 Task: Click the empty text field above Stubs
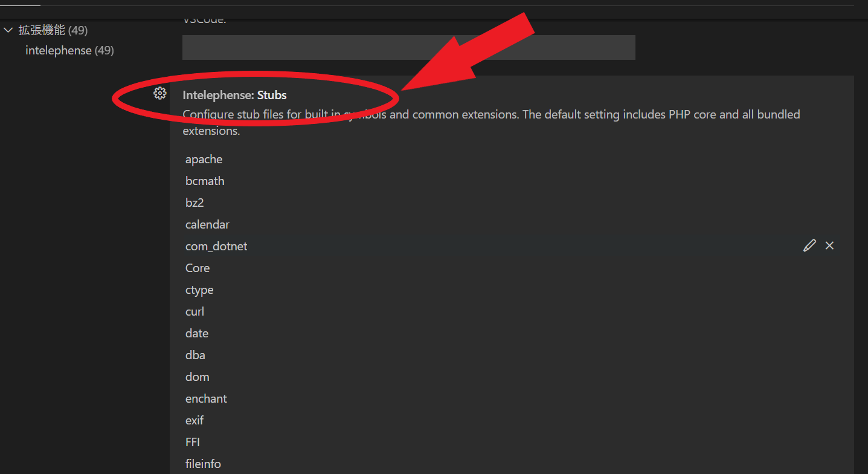pyautogui.click(x=409, y=47)
